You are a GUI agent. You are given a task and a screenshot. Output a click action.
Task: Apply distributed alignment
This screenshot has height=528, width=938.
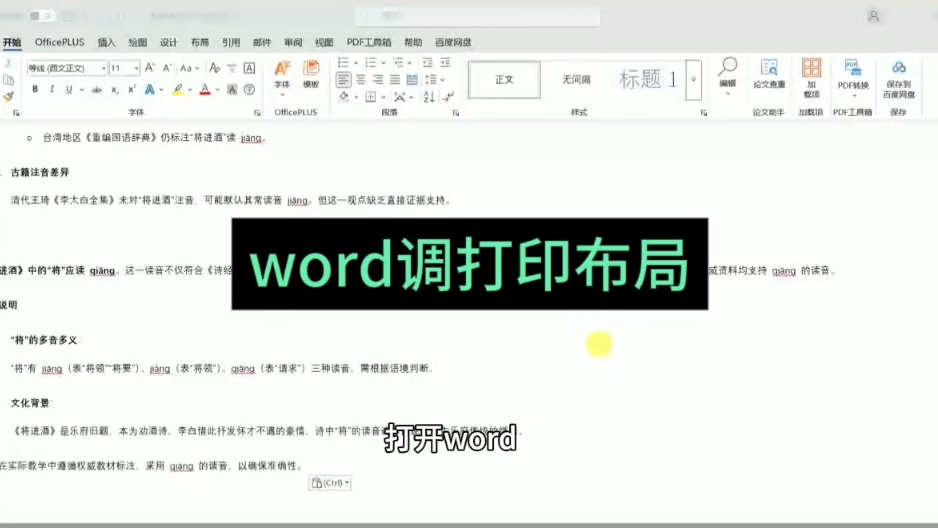[x=412, y=79]
